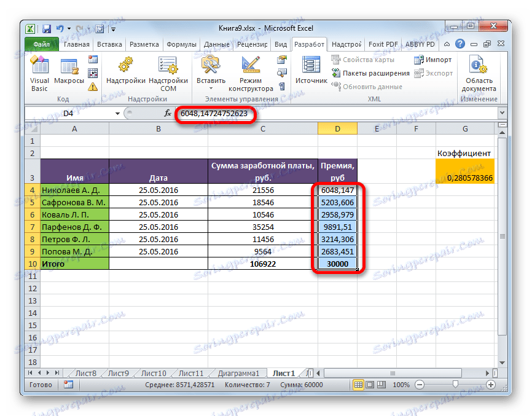
Task: Expand the formula bar
Action: pyautogui.click(x=502, y=112)
